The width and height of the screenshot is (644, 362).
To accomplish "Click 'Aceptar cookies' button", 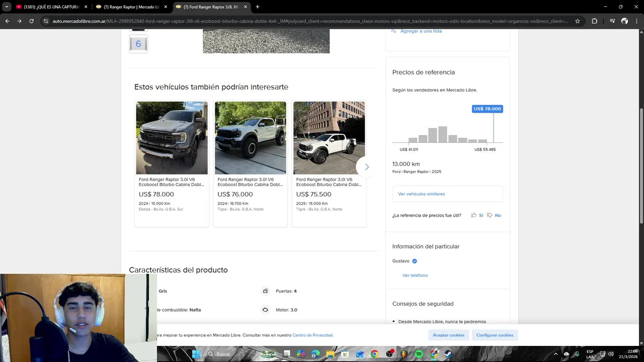I will [449, 335].
